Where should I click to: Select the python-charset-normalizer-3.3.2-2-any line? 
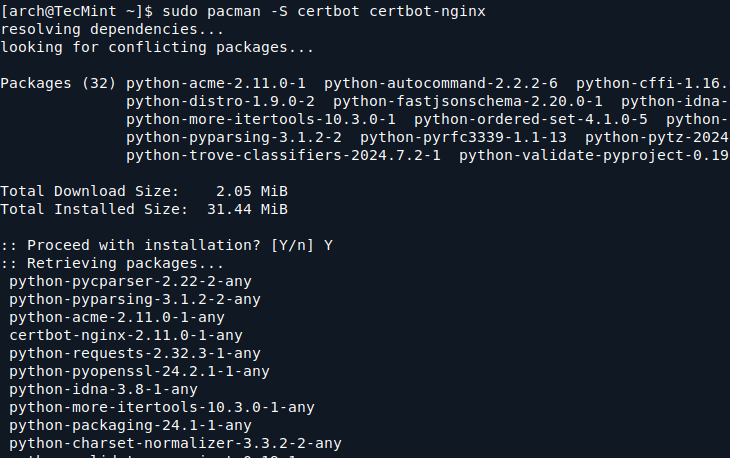[x=176, y=443]
